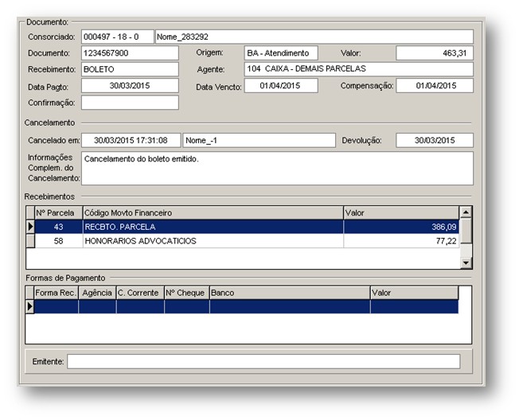519x420 pixels.
Task: Click the Recebimentos Valor column header
Action: [x=401, y=212]
